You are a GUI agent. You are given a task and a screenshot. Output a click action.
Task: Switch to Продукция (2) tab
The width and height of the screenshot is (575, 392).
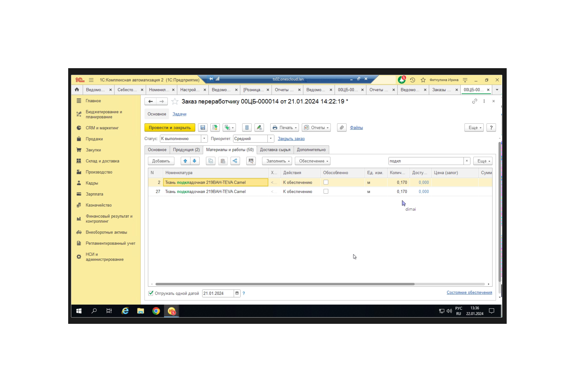coord(186,150)
